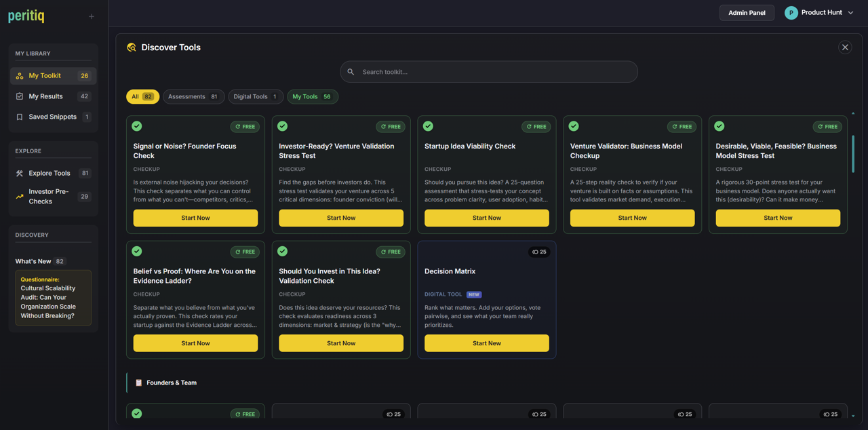
Task: Click the FREE badge on Should You Invest card
Action: [391, 252]
